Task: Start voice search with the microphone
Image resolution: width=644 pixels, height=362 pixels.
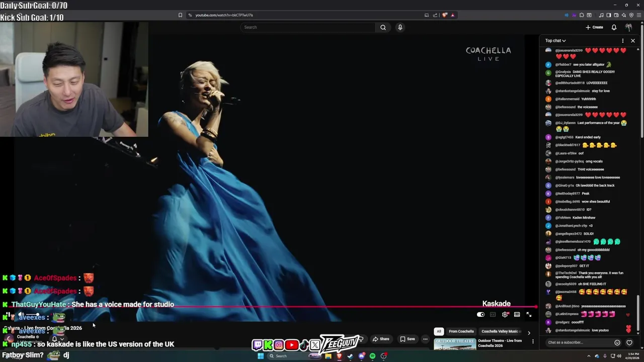Action: (x=400, y=27)
